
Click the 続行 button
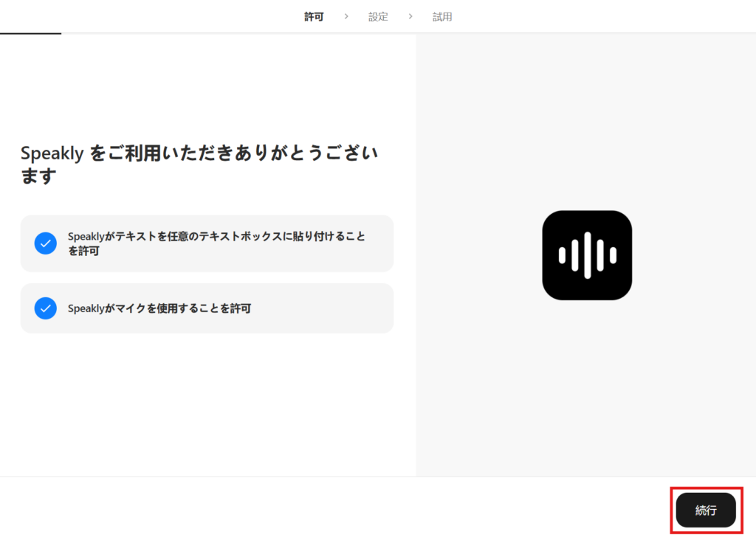pyautogui.click(x=706, y=510)
